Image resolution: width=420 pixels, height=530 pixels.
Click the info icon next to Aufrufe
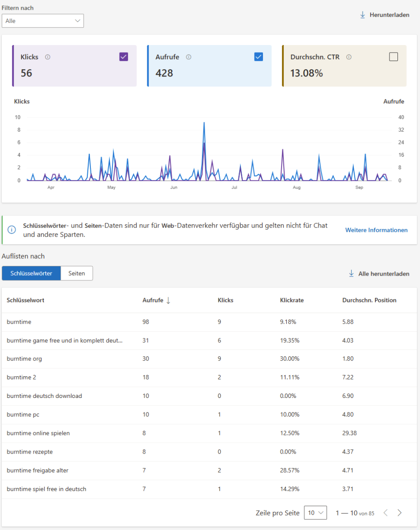[x=188, y=57]
